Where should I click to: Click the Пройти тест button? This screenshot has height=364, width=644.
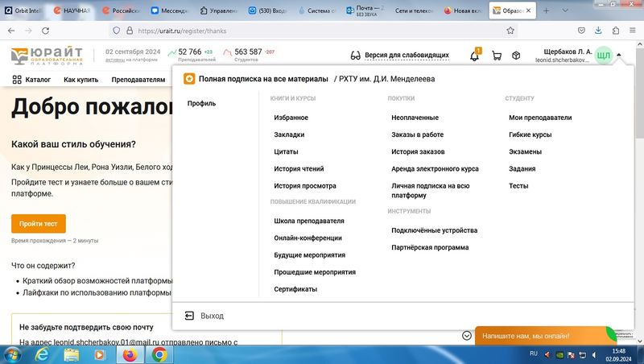tap(38, 224)
